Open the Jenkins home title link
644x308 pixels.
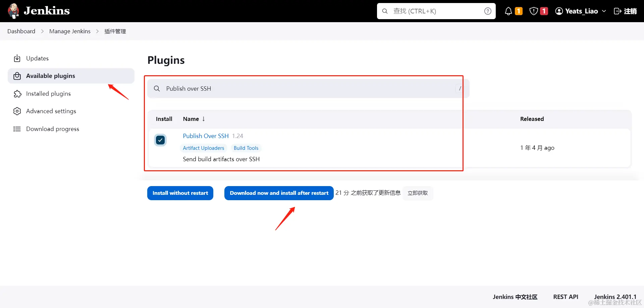coord(47,11)
